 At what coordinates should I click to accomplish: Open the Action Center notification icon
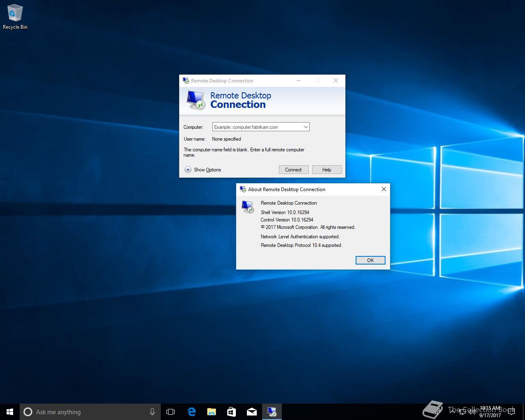(511, 412)
